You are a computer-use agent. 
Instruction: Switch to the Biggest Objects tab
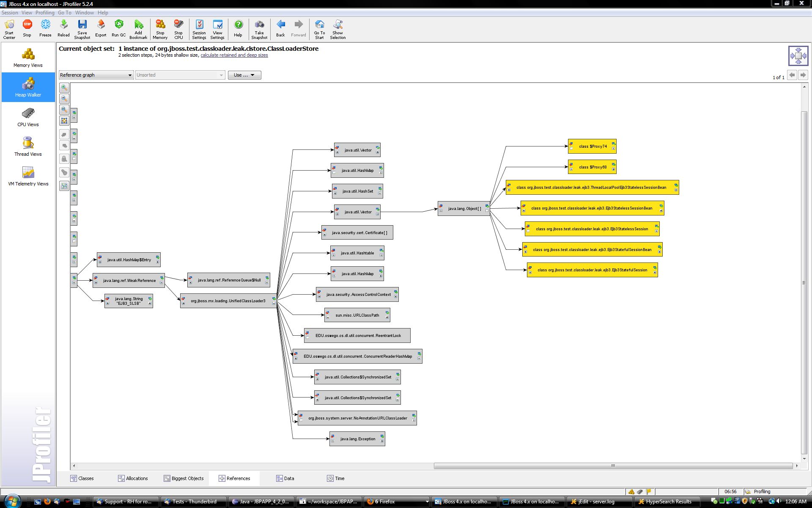tap(184, 478)
